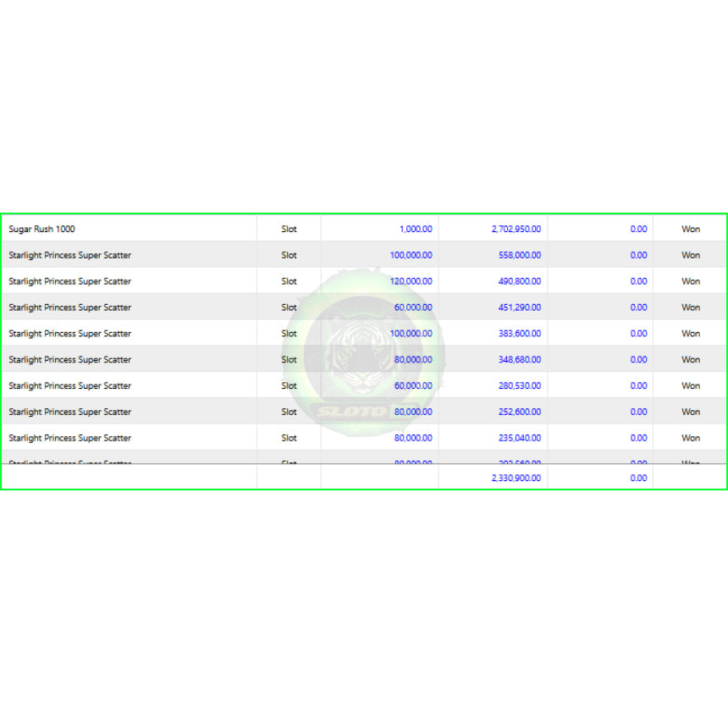Select Starlight Princess game name in 252,600.00 row

tap(69, 411)
